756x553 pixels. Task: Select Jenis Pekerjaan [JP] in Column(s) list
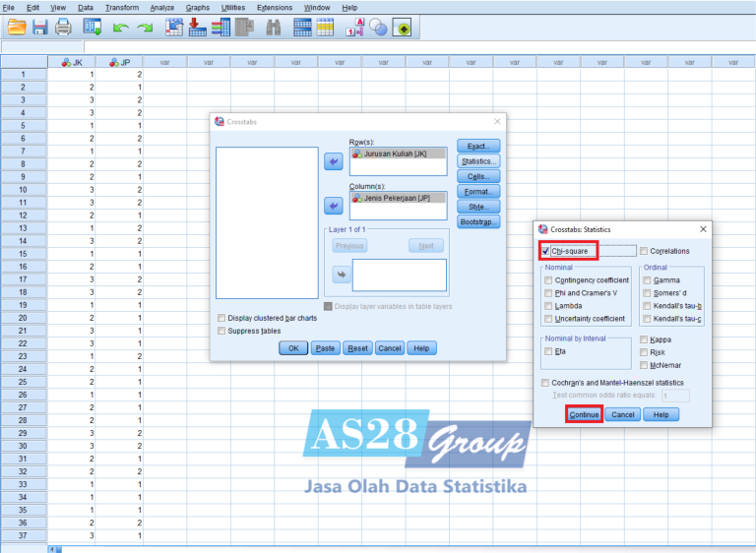point(397,198)
